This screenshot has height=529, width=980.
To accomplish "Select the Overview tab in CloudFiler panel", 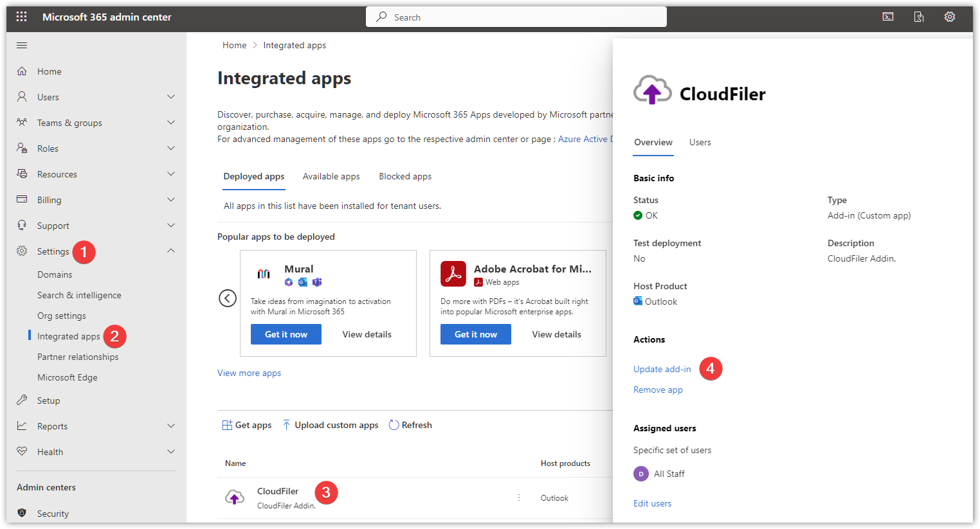I will (653, 142).
